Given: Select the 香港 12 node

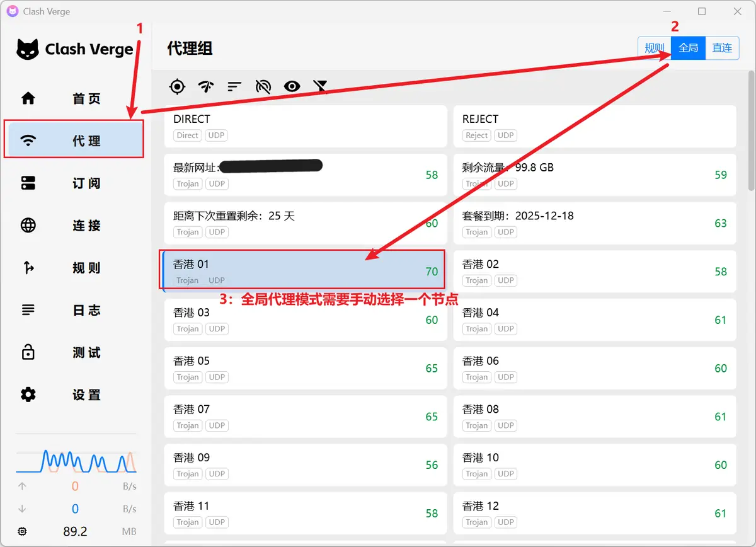Looking at the screenshot, I should 595,513.
